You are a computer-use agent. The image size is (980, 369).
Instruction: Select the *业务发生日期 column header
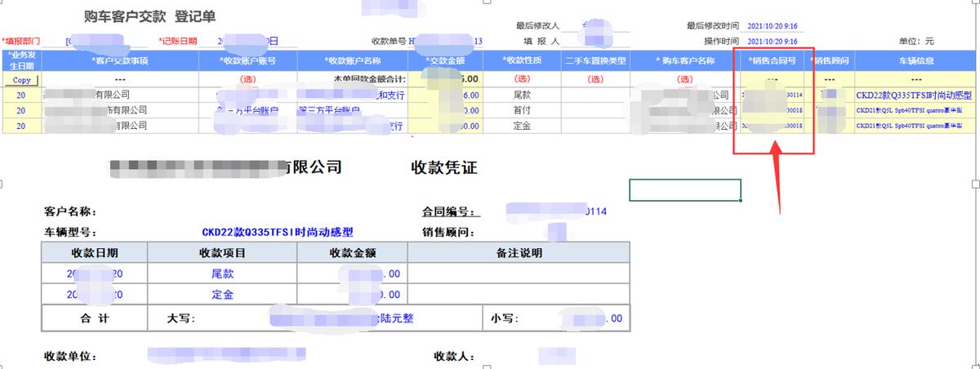point(21,61)
